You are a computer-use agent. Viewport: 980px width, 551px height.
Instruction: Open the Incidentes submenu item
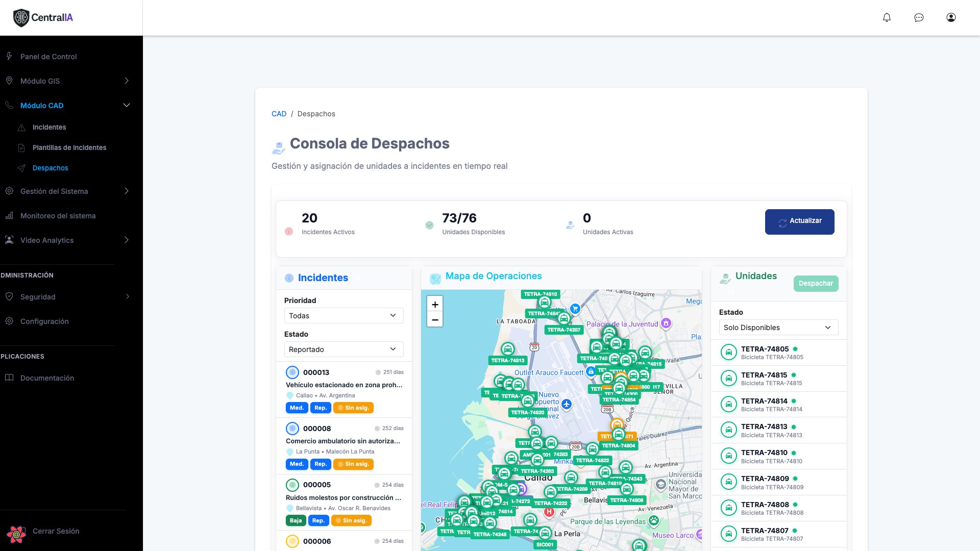(x=49, y=127)
